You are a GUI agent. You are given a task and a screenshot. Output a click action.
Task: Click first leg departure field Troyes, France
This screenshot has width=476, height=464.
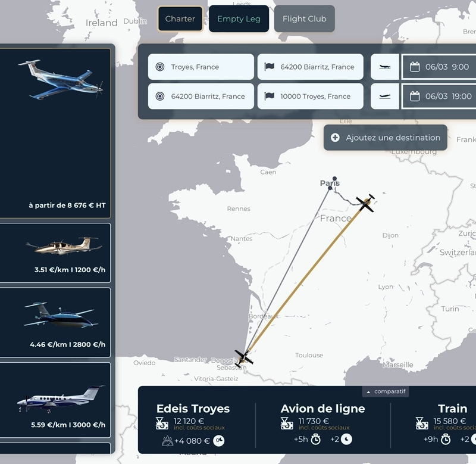point(201,67)
